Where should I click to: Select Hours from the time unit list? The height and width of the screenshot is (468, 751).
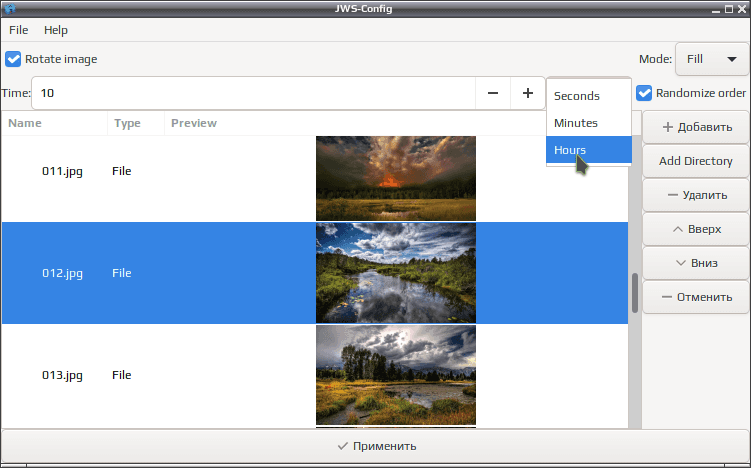tap(589, 150)
